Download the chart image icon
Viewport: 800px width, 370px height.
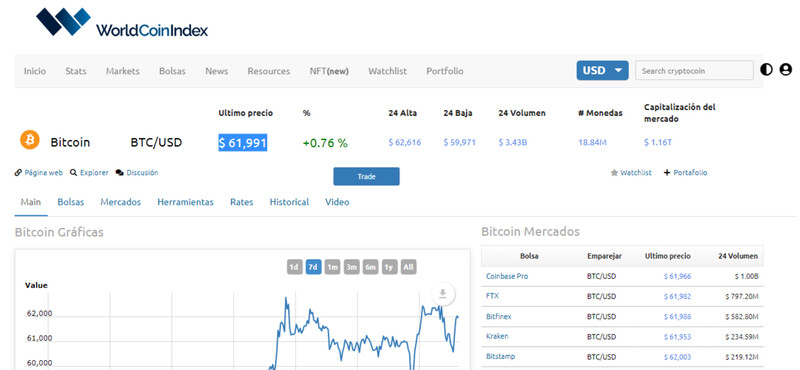pyautogui.click(x=443, y=293)
